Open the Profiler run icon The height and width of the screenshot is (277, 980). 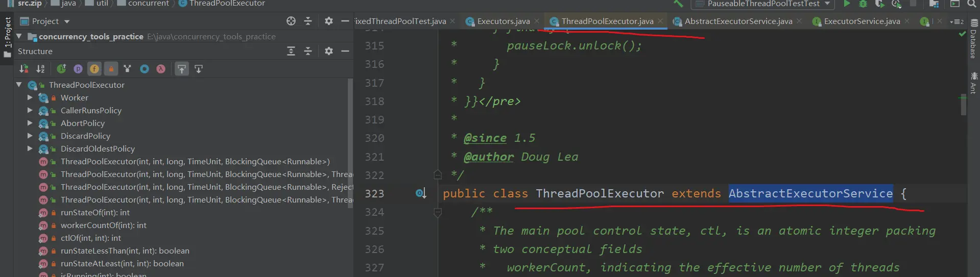tap(896, 4)
